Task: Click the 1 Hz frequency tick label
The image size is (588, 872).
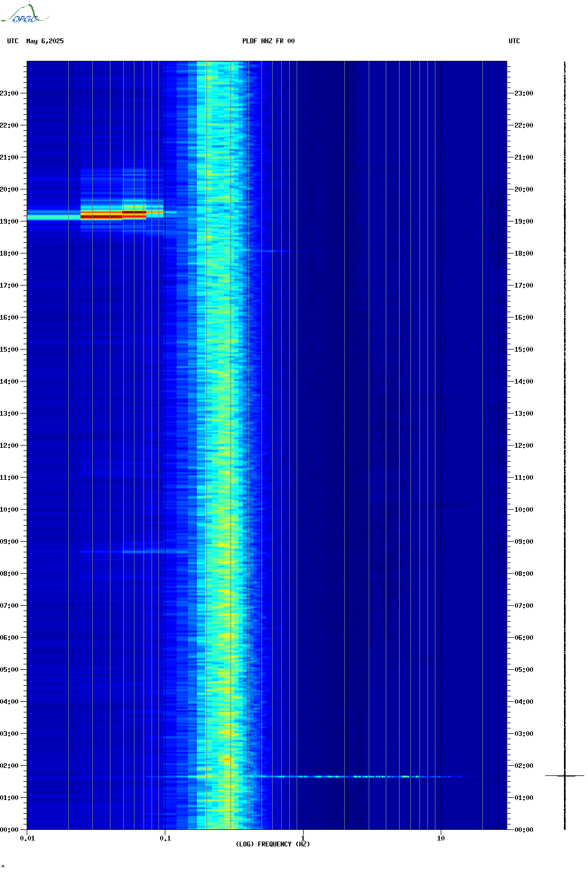Action: pyautogui.click(x=303, y=838)
